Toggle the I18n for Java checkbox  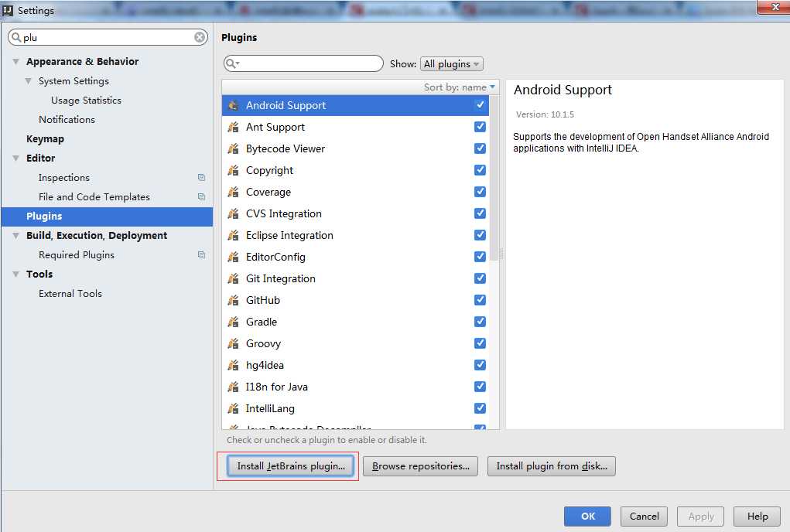point(480,386)
